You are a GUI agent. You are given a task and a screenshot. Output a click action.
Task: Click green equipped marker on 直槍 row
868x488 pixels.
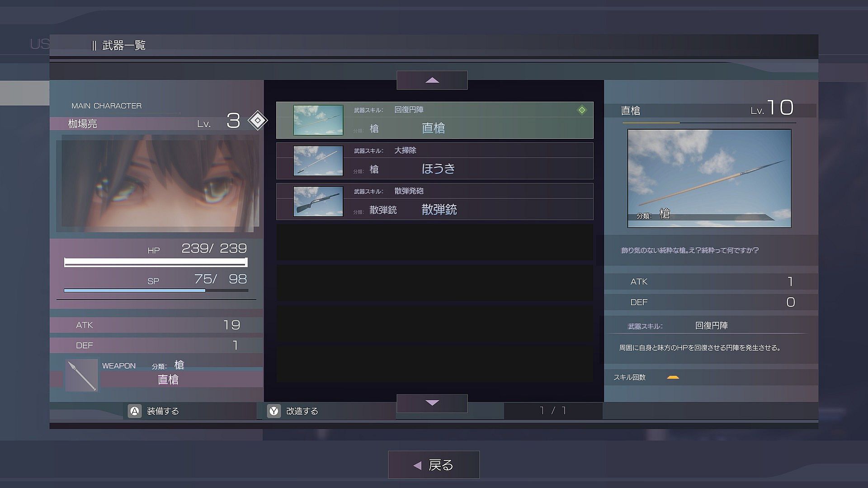(x=582, y=110)
